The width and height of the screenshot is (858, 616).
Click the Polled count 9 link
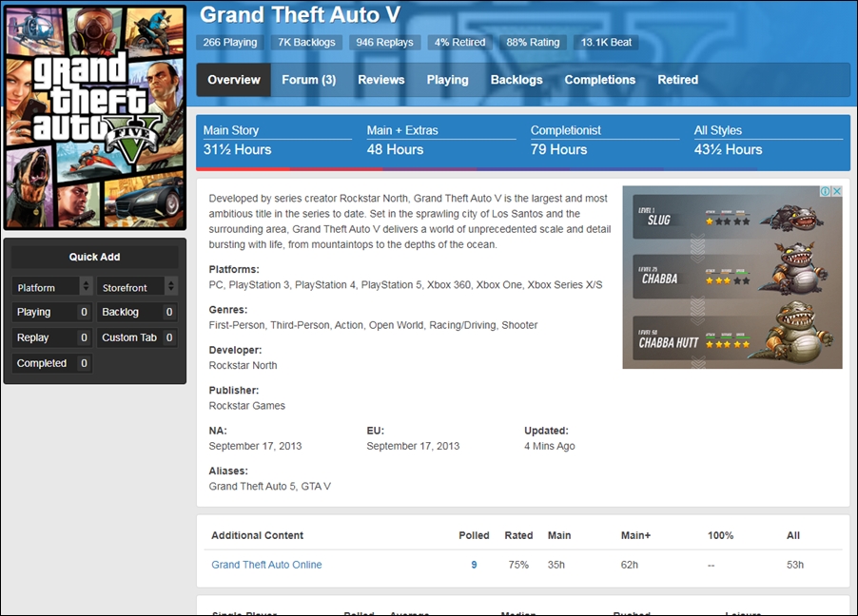click(x=474, y=565)
